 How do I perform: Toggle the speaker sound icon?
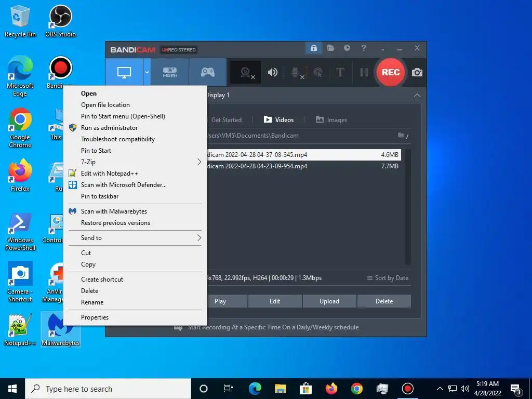click(272, 72)
